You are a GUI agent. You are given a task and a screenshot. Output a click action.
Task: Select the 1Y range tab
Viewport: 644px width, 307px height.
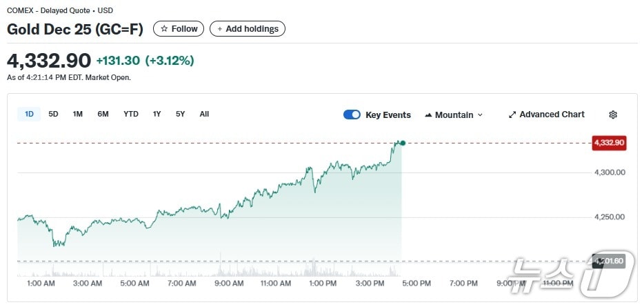click(157, 114)
